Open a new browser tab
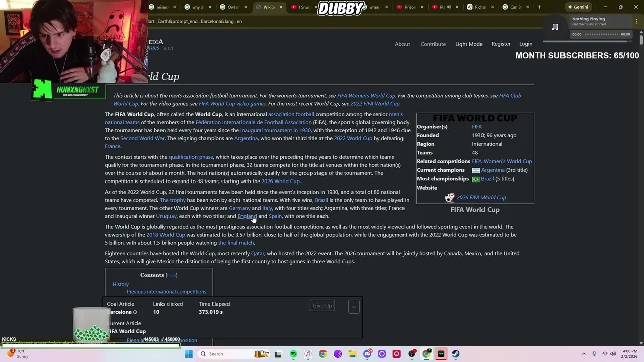The height and width of the screenshot is (362, 644). point(539,7)
